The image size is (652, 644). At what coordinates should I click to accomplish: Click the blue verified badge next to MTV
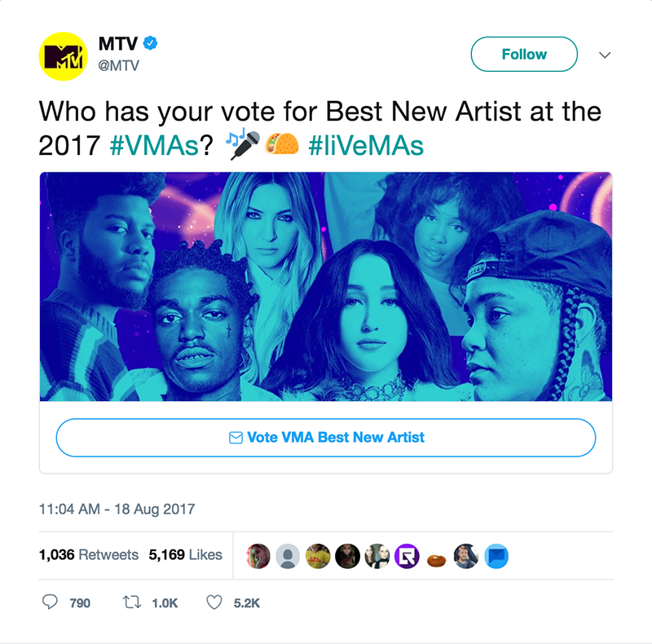pos(150,43)
